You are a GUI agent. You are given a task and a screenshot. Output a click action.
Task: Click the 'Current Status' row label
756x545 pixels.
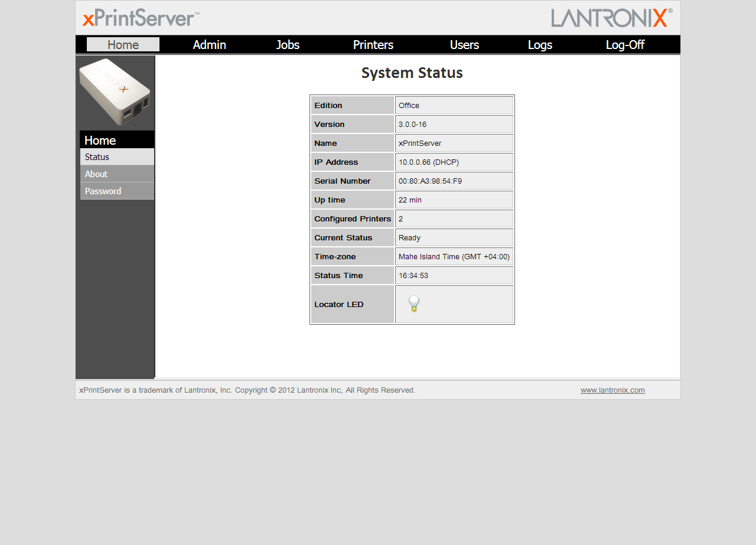tap(343, 238)
